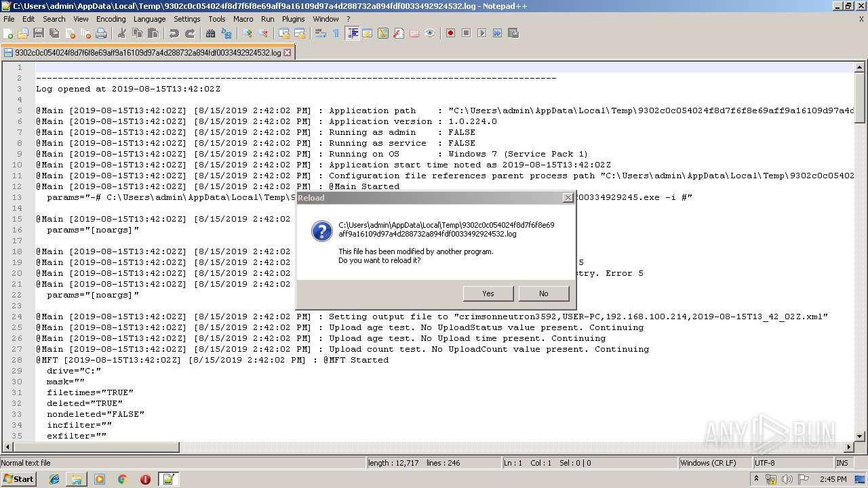Open the Encoding menu
The height and width of the screenshot is (488, 868).
click(x=111, y=19)
